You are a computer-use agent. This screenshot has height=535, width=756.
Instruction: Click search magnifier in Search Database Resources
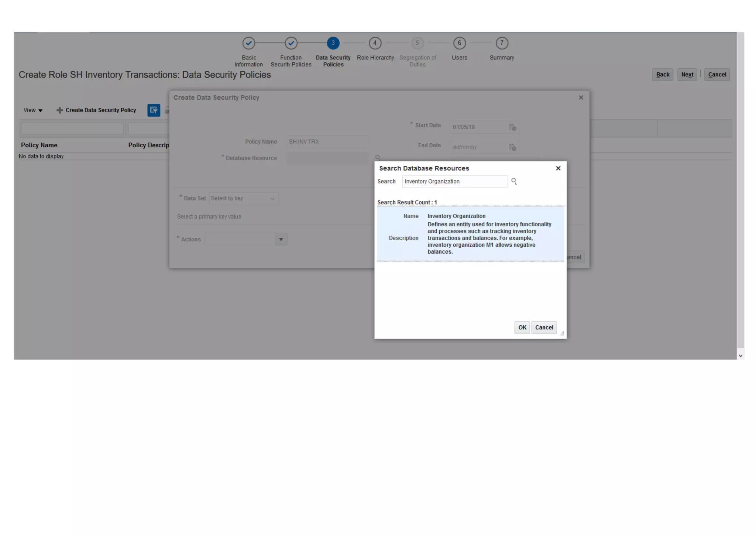coord(514,181)
